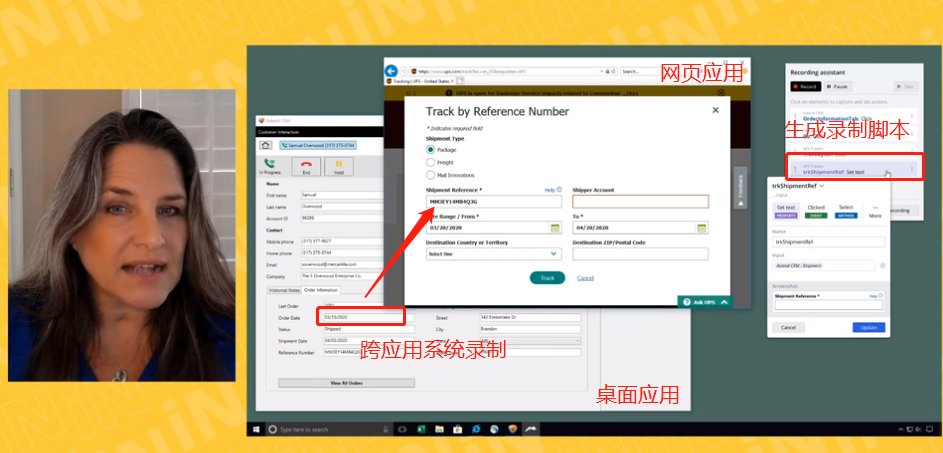This screenshot has width=943, height=453.
Task: Close the Track by Reference Number dialog
Action: click(715, 110)
